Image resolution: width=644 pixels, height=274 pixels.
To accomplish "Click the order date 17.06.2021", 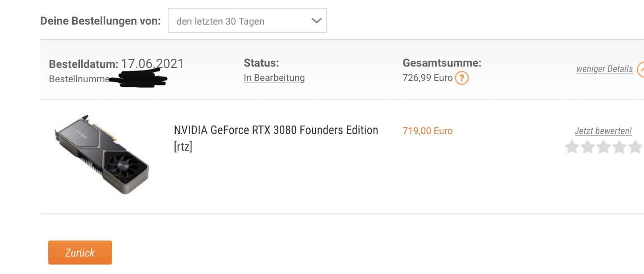I will [x=152, y=63].
